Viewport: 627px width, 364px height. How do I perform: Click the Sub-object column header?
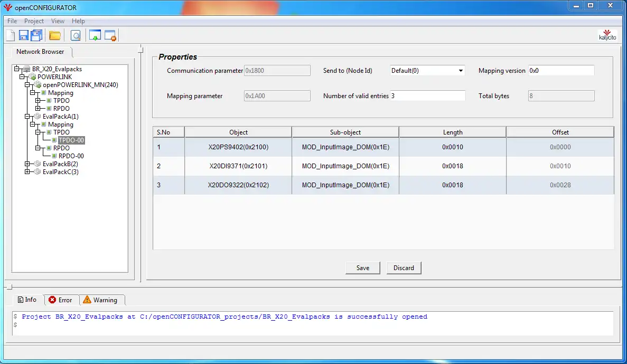[345, 132]
